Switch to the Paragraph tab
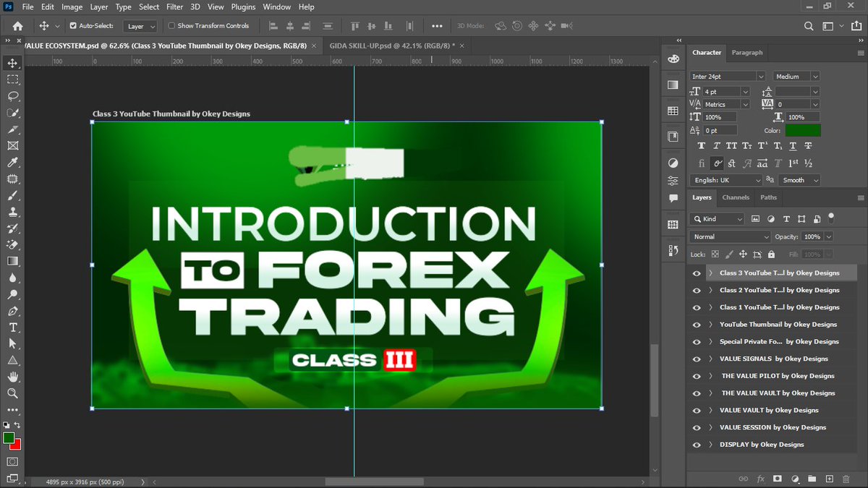This screenshot has width=868, height=488. click(746, 53)
